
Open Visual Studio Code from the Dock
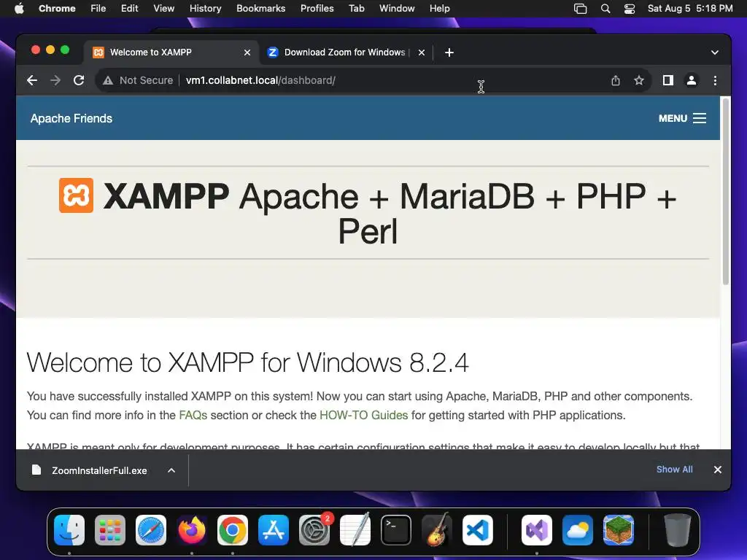[x=478, y=530]
